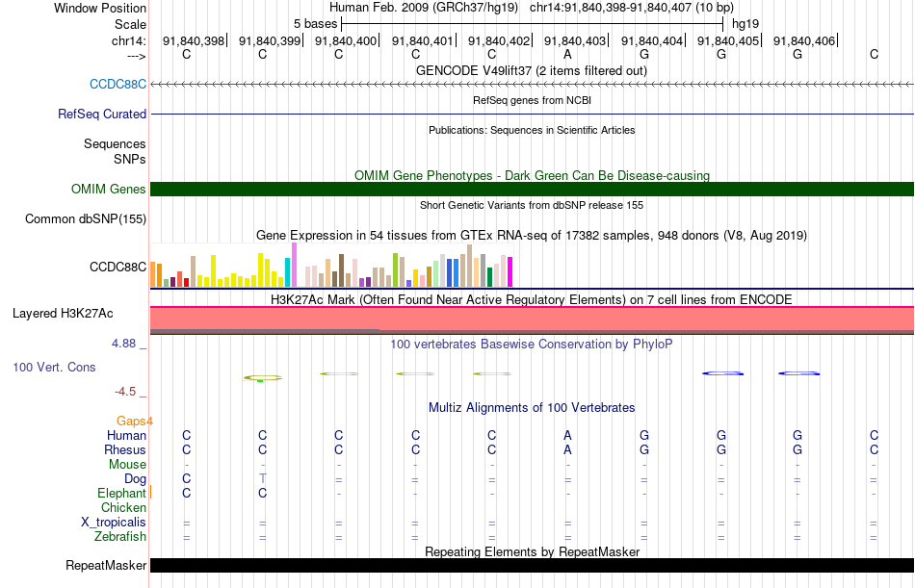Screen dimensions: 915x588
Task: Click the sequence direction arrow label
Action: click(x=137, y=56)
